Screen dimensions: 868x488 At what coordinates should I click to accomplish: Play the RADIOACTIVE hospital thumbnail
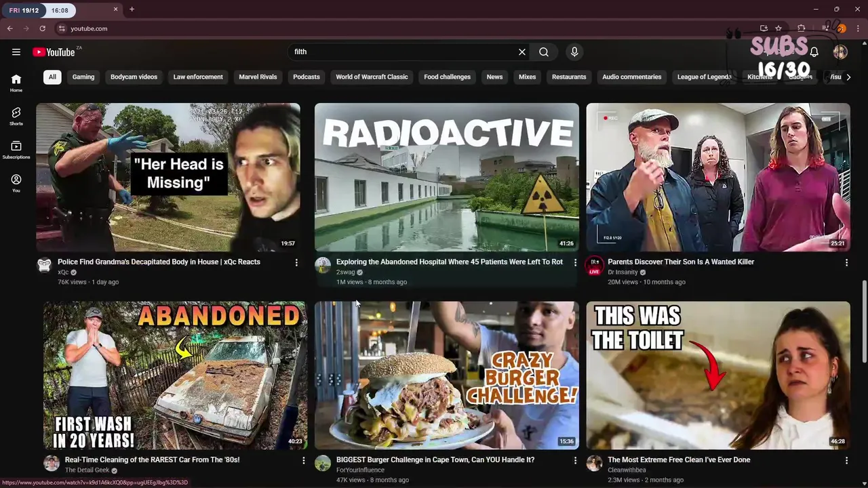(x=447, y=177)
